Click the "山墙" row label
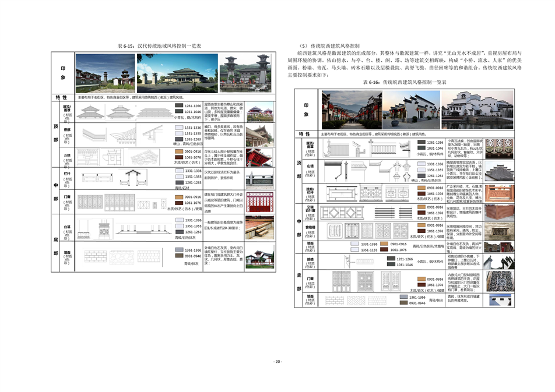The width and height of the screenshot is (555, 392). click(310, 166)
